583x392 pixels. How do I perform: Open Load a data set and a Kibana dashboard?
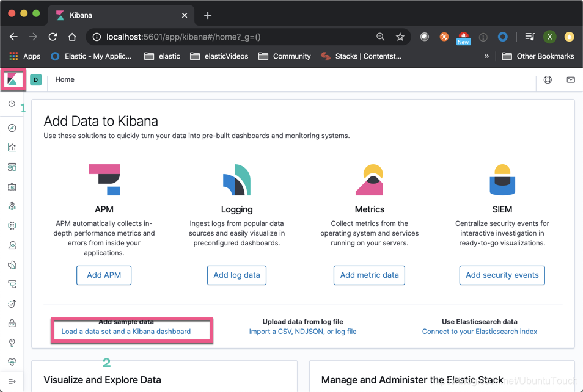[x=126, y=332]
